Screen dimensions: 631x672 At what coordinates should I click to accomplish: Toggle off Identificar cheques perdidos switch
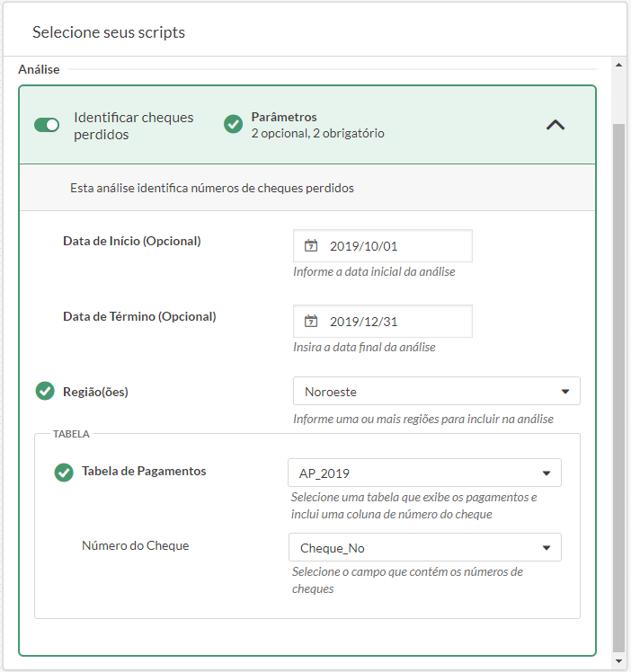click(x=47, y=125)
